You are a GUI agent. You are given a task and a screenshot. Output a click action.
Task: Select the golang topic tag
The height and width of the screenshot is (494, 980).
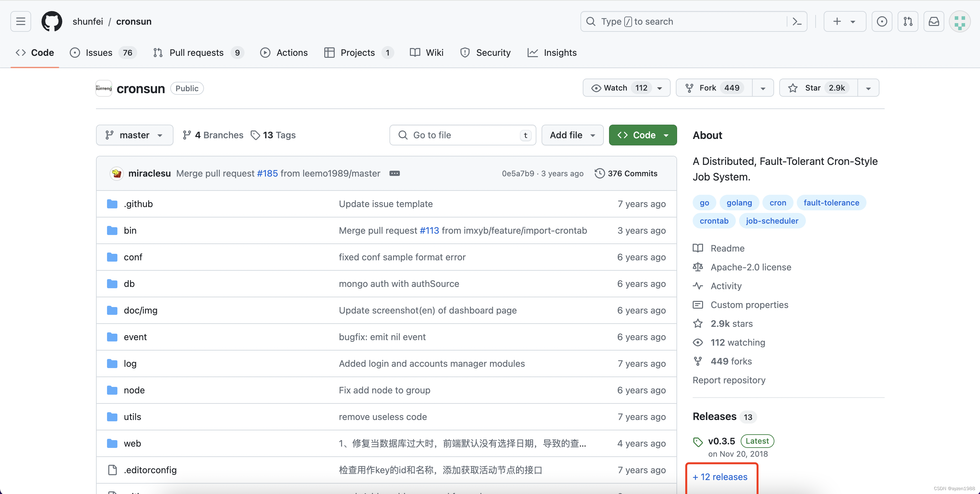[739, 203]
